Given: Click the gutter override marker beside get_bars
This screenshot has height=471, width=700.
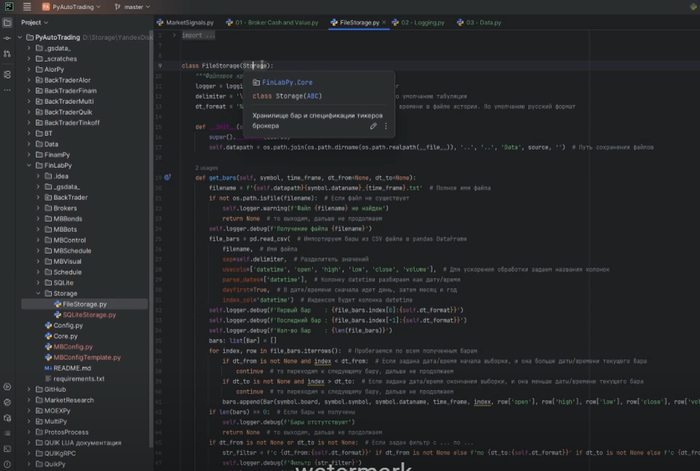Looking at the screenshot, I should pyautogui.click(x=168, y=177).
